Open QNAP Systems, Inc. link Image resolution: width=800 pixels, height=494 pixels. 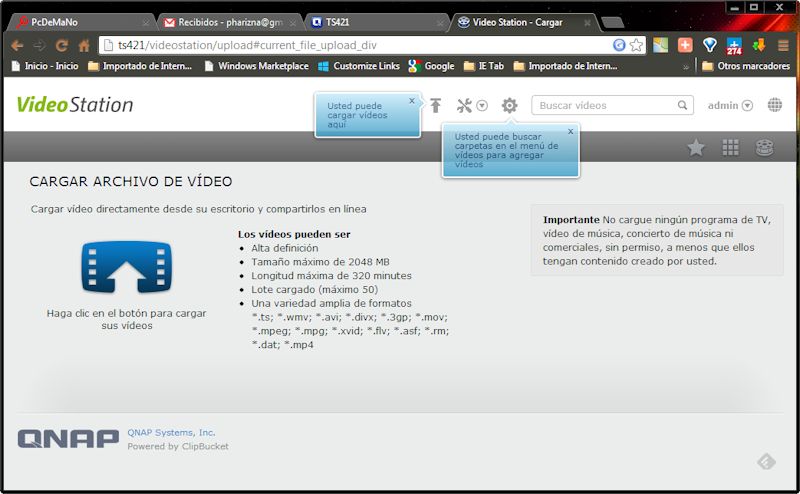coord(171,432)
